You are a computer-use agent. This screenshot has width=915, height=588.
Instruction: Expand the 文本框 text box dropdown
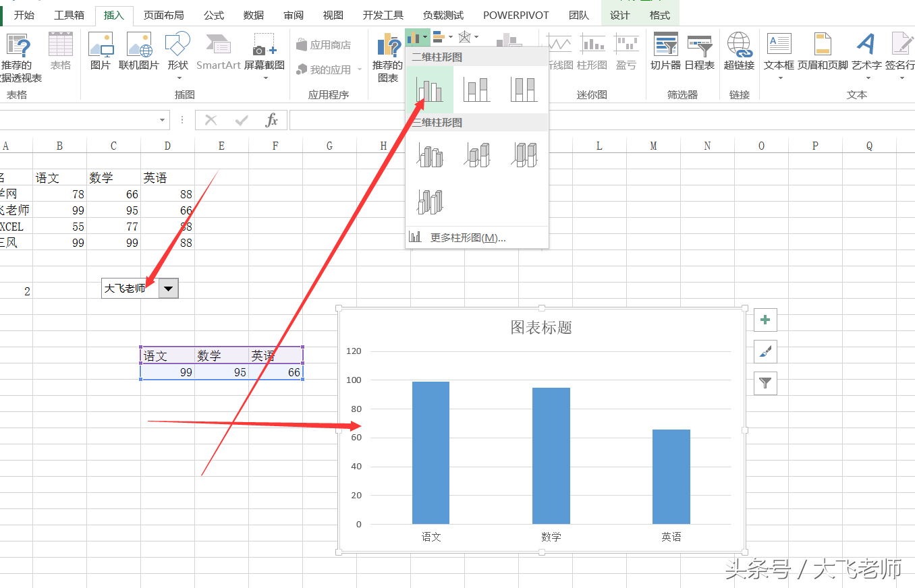(x=780, y=78)
